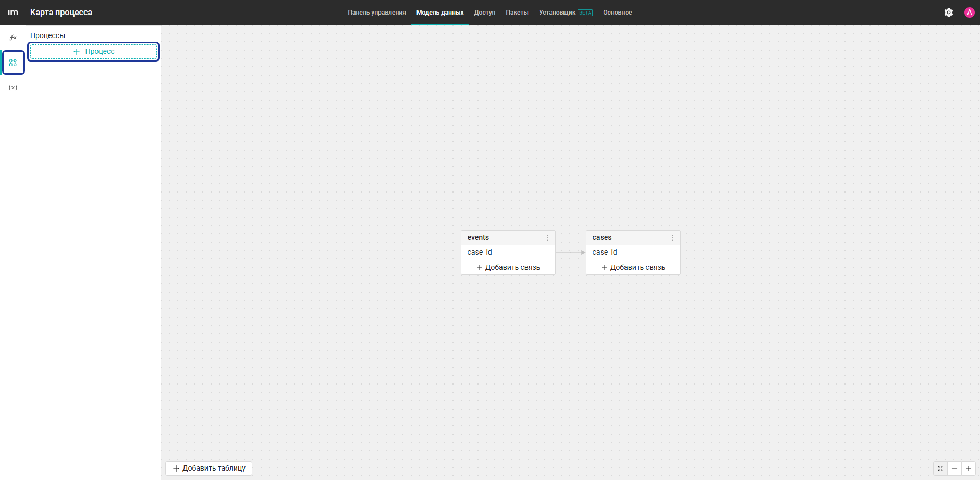
Task: Zoom in on the canvas
Action: pos(969,469)
